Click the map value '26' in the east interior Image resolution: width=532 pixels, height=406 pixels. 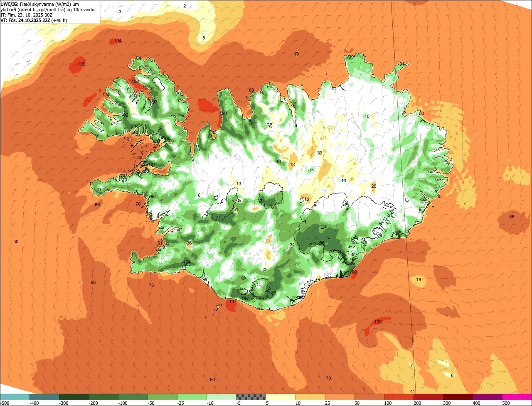click(374, 186)
